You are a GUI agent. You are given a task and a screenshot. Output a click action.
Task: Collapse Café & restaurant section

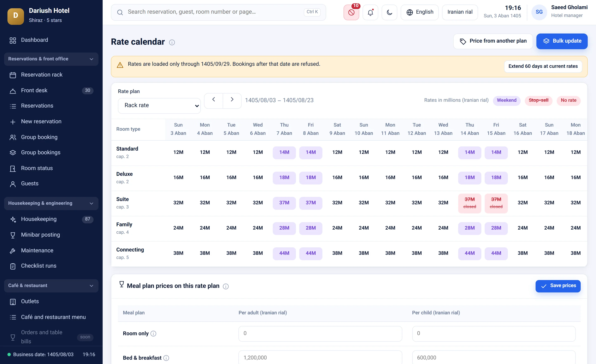[x=51, y=286]
